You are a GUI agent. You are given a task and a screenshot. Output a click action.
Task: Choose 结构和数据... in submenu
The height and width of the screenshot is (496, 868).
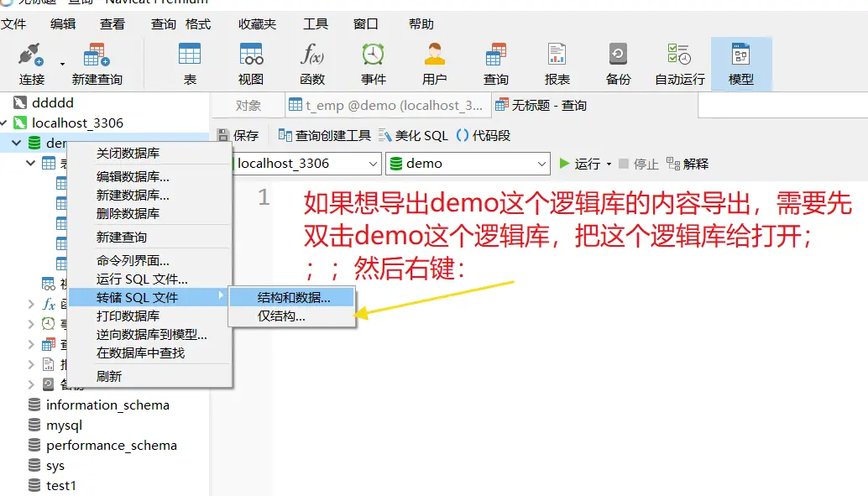pos(292,297)
